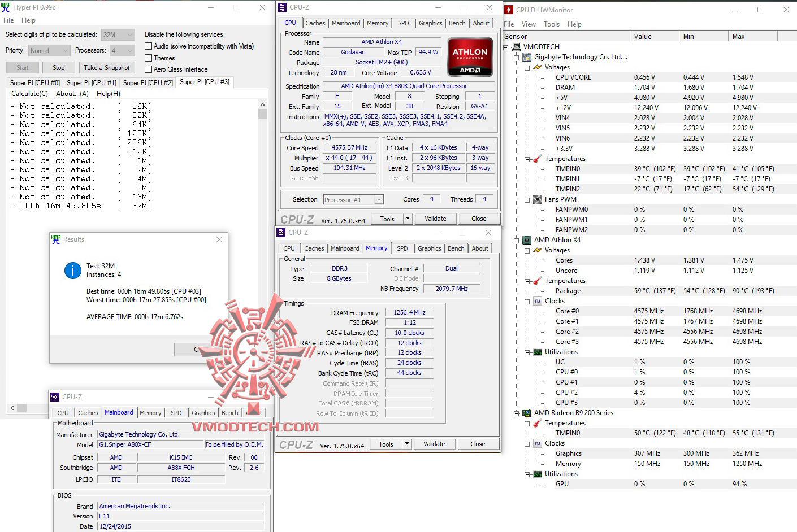The width and height of the screenshot is (797, 532).
Task: Click the AMD Radeon R9 200 Series card icon
Action: (x=527, y=413)
